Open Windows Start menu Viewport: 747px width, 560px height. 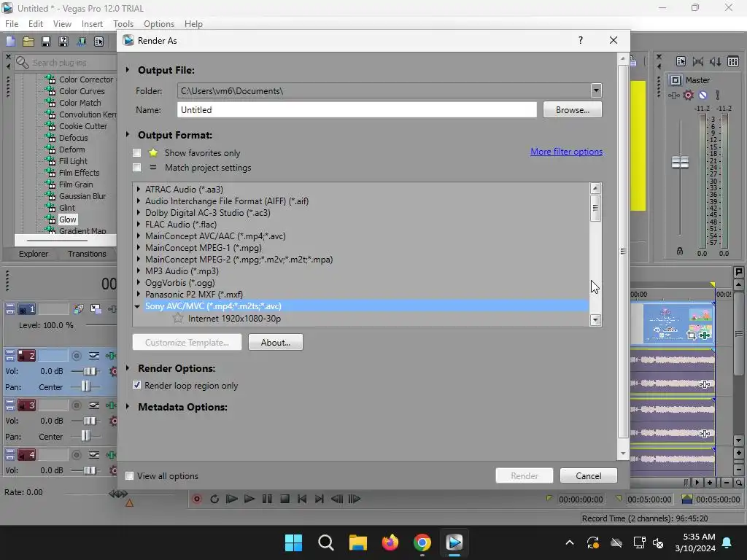(293, 542)
